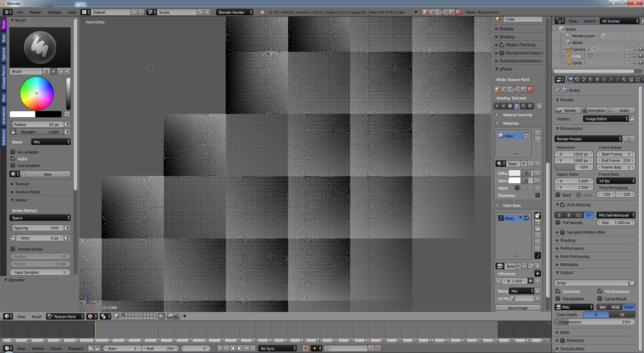Disable the Overwrite output checkbox

[558, 292]
